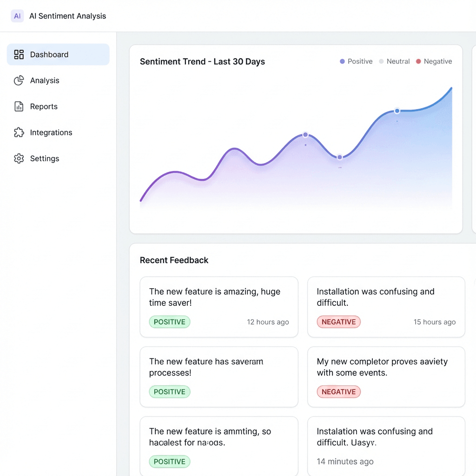Toggle the Neutral series in the chart legend
This screenshot has width=476, height=476.
pyautogui.click(x=394, y=61)
